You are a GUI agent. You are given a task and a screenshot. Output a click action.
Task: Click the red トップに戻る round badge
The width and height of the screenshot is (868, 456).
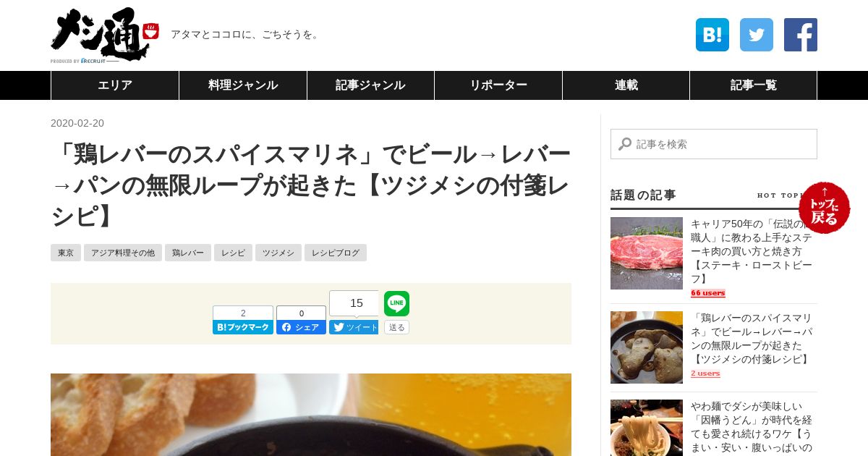tap(824, 208)
